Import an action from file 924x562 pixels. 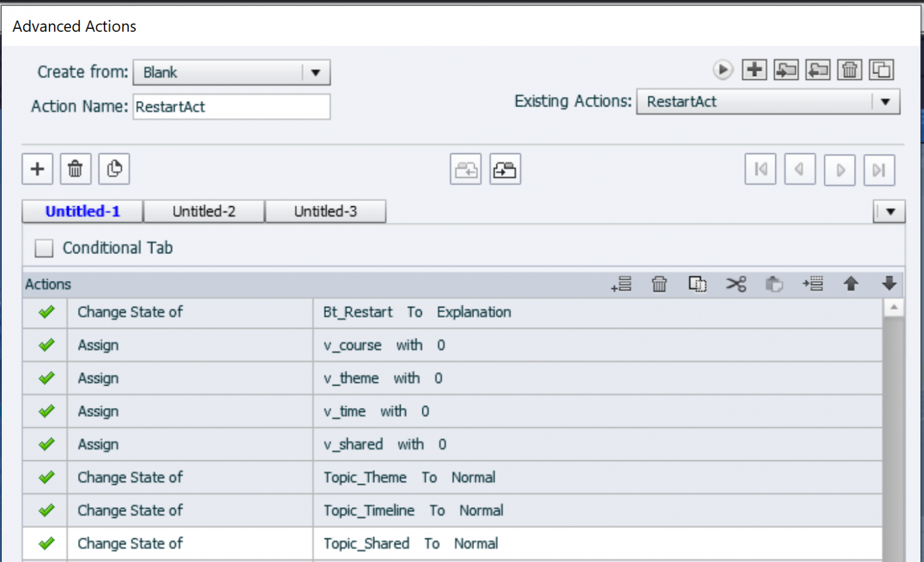click(818, 69)
